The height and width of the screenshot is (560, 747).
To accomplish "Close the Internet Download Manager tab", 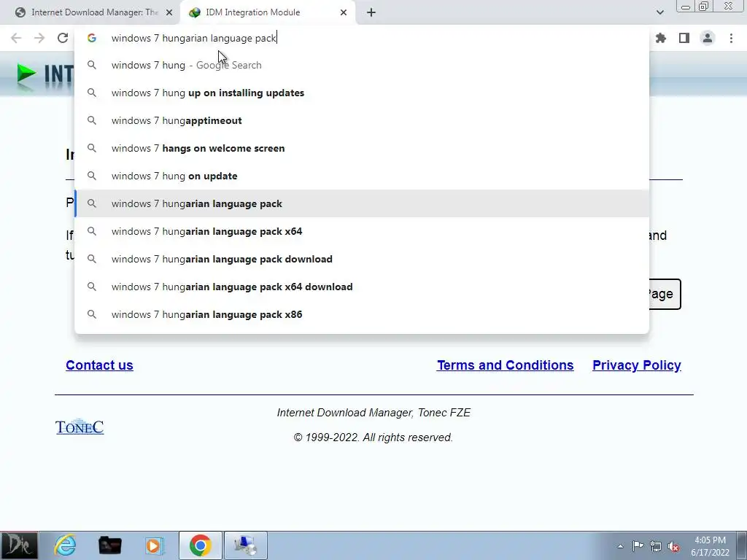I will coord(169,12).
